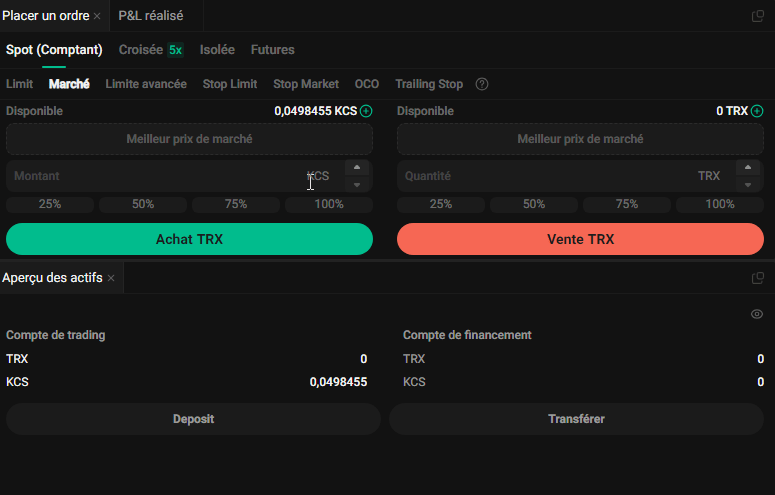
Task: Click the plus icon next to KCS balance
Action: pos(366,111)
